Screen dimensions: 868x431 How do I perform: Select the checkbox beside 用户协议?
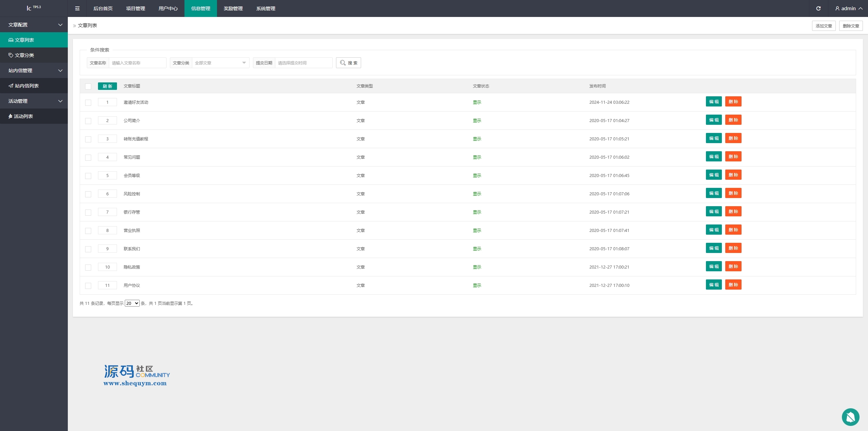[x=88, y=286]
